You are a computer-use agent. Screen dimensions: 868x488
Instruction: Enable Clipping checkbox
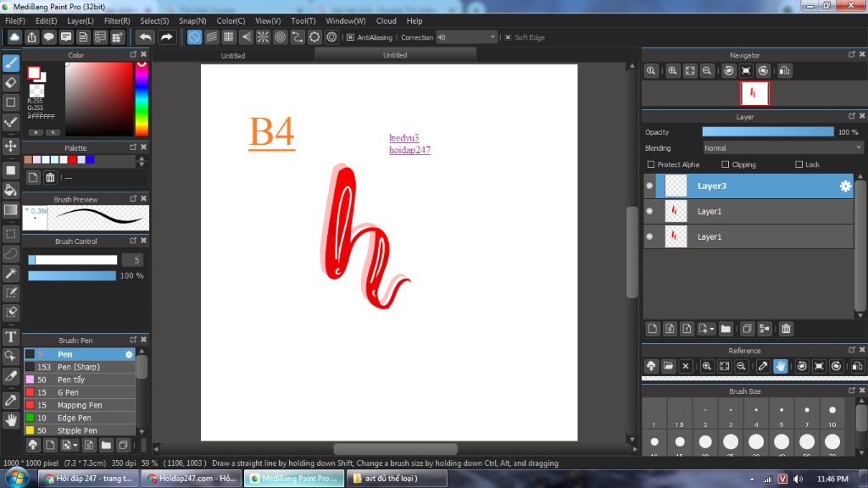pos(726,164)
